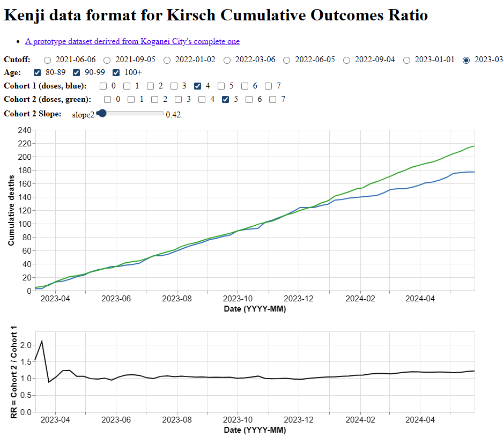This screenshot has height=444, width=504.
Task: Set cutoff to 2023-01-01
Action: click(407, 60)
